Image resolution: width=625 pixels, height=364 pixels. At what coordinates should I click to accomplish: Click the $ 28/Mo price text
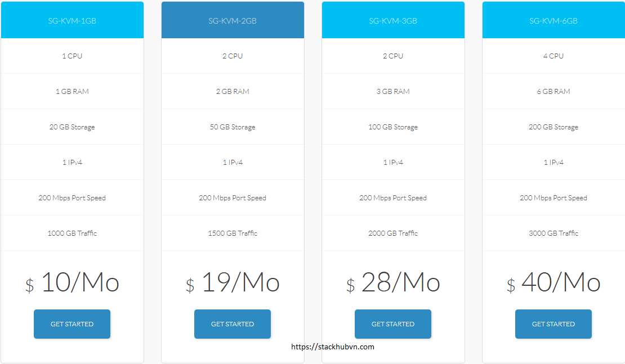(x=393, y=283)
